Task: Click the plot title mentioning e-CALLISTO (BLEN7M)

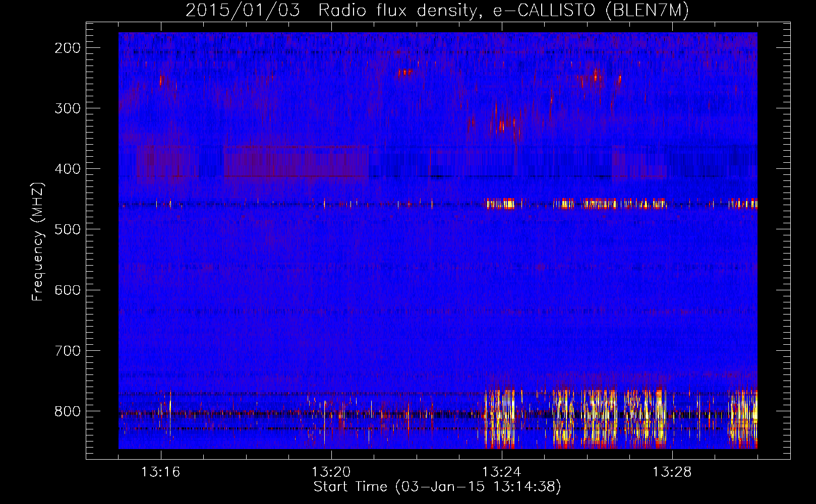Action: [x=437, y=10]
